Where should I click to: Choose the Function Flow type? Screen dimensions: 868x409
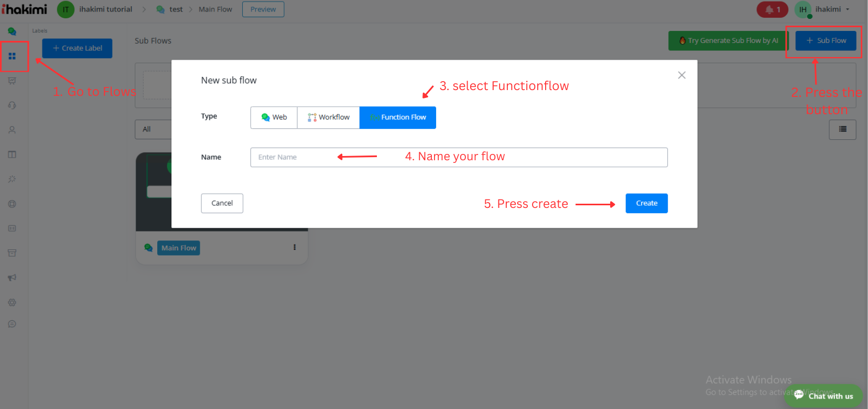pos(398,117)
